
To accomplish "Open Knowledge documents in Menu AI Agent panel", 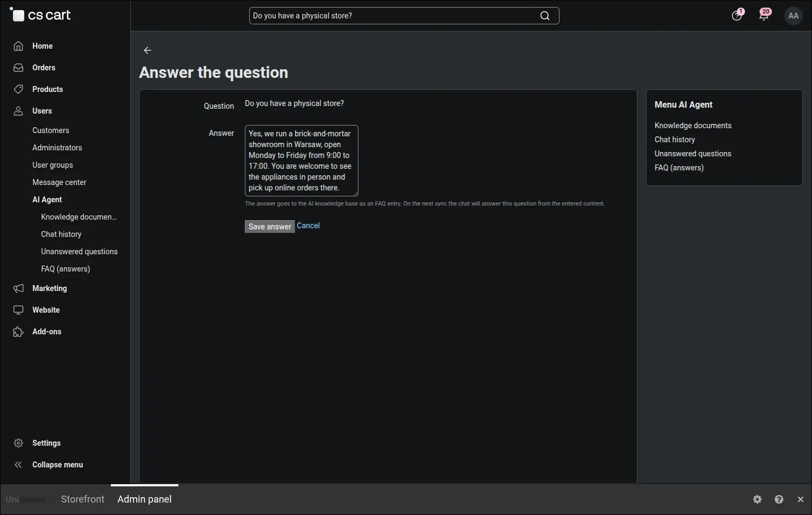I will click(x=693, y=126).
